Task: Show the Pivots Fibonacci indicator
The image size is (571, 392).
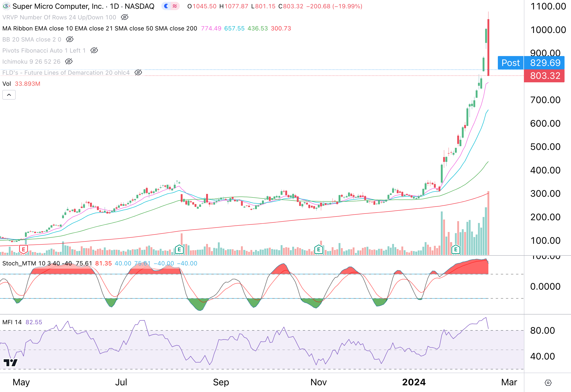Action: coord(94,50)
